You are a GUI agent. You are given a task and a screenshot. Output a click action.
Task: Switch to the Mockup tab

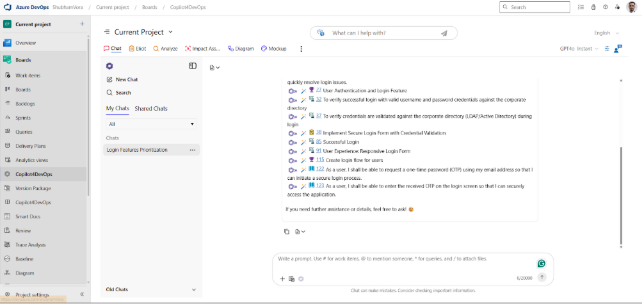point(274,49)
